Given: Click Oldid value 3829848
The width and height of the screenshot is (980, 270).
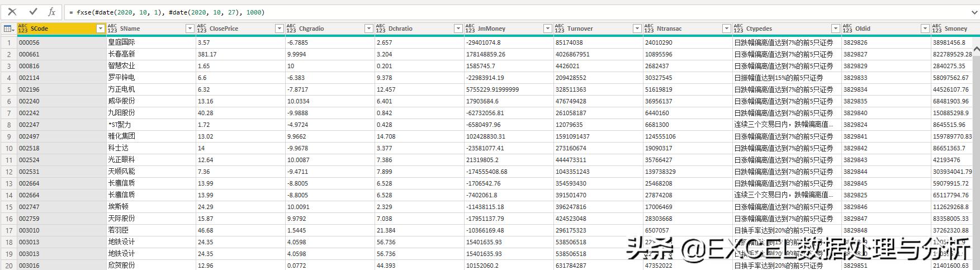Looking at the screenshot, I should click(886, 230).
